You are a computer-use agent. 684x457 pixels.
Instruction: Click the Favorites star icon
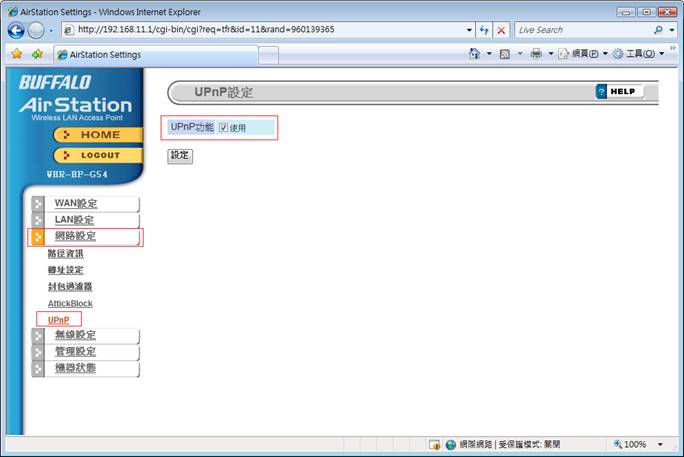16,54
